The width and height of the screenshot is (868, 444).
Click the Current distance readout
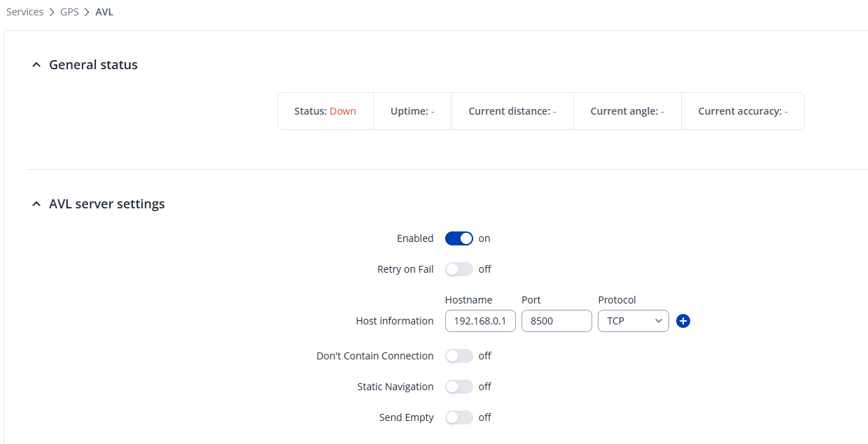pyautogui.click(x=512, y=111)
